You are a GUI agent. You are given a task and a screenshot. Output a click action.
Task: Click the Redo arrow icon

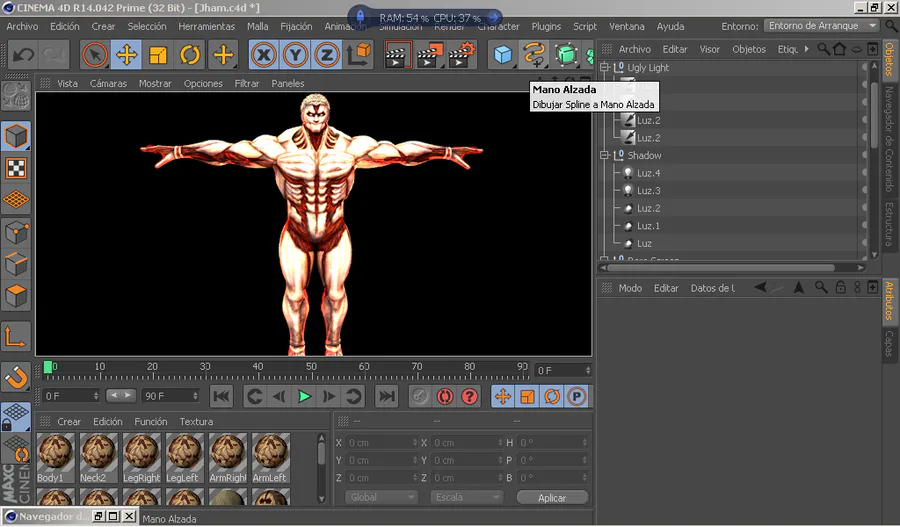[x=53, y=55]
